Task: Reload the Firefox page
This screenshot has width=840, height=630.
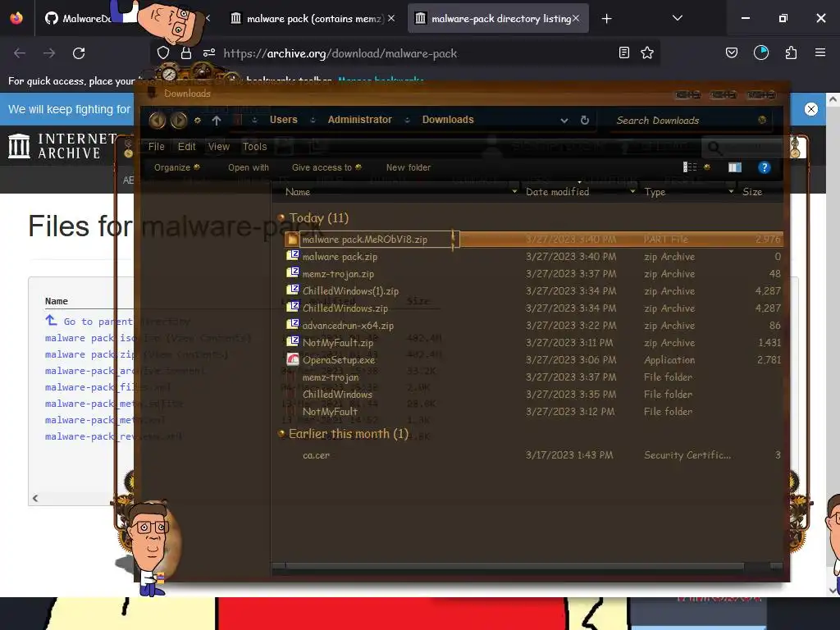Action: point(79,53)
